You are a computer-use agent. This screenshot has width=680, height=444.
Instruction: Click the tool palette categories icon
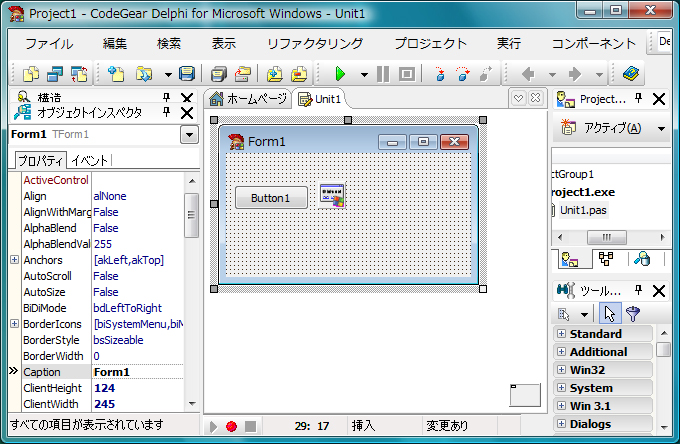564,314
